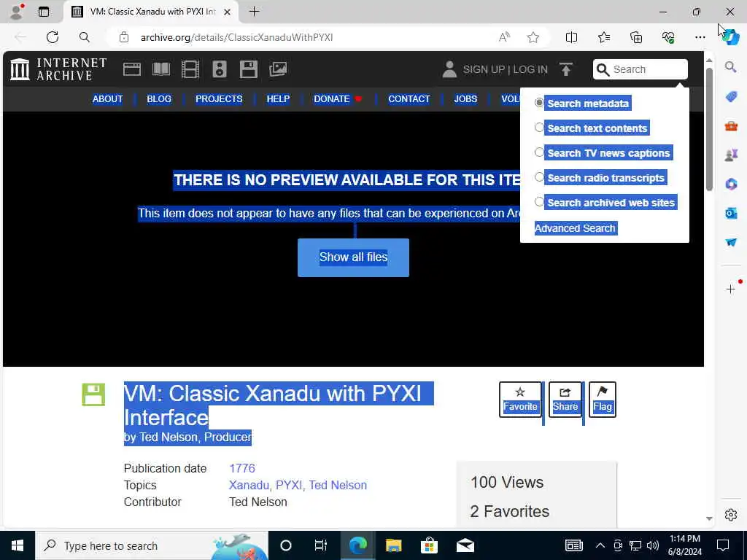The image size is (747, 560).
Task: Select Search radio transcripts radio button
Action: coord(539,177)
